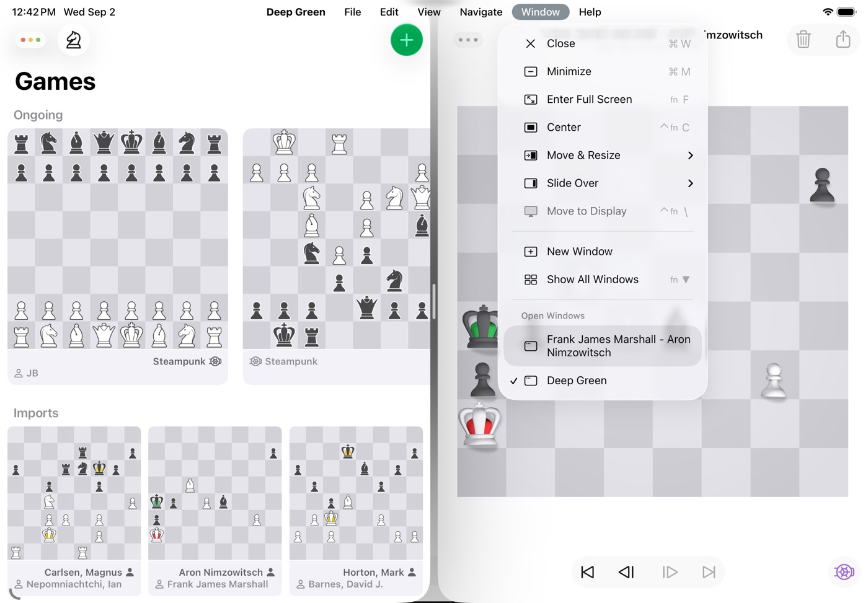
Task: Click the Minimize icon in Window menu
Action: tap(531, 71)
